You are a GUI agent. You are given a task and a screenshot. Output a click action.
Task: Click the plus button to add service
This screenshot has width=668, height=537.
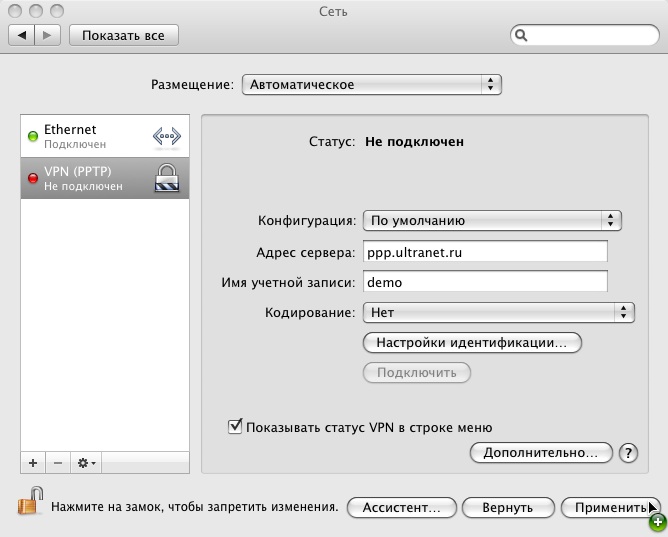33,463
